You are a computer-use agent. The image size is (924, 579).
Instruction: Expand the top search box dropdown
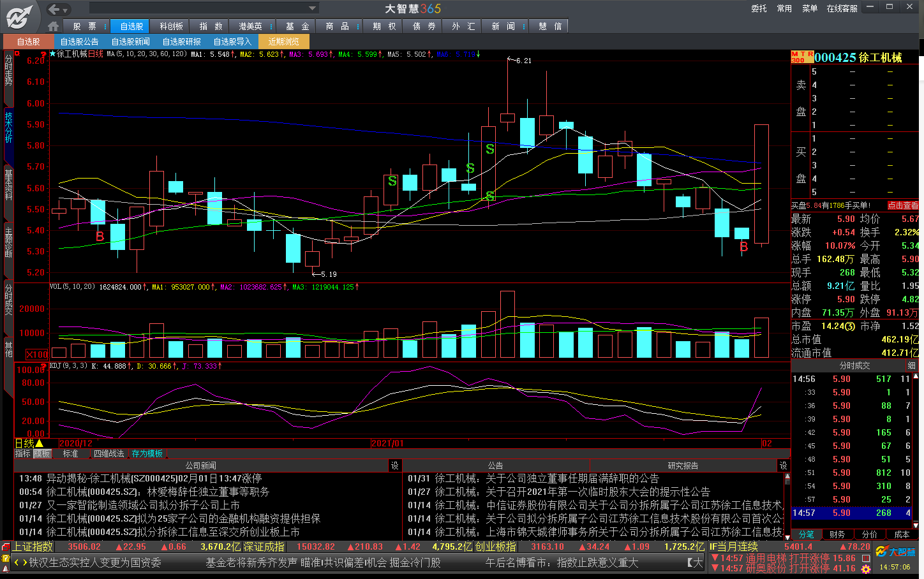[x=312, y=8]
